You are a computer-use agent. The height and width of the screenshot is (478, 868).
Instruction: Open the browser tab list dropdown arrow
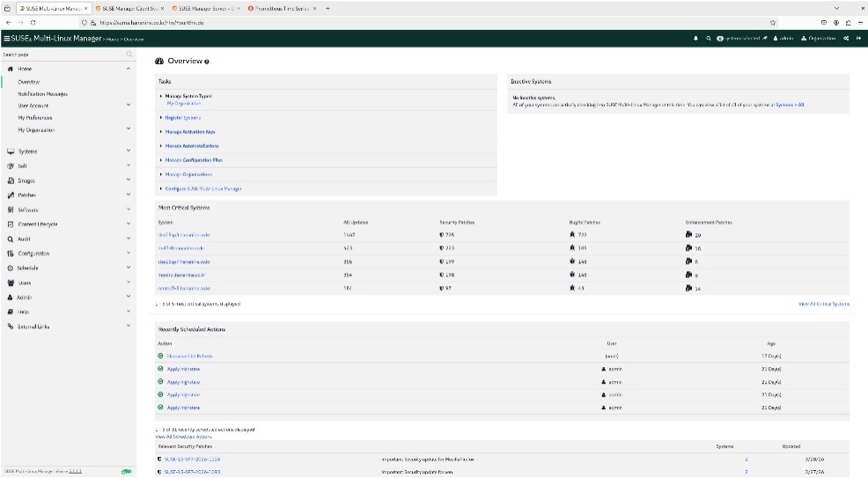click(x=836, y=8)
